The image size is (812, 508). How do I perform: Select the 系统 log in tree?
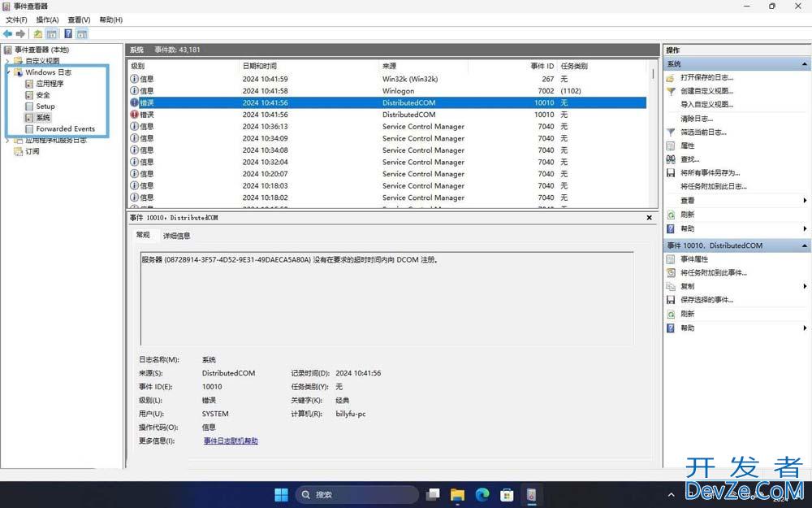click(43, 118)
